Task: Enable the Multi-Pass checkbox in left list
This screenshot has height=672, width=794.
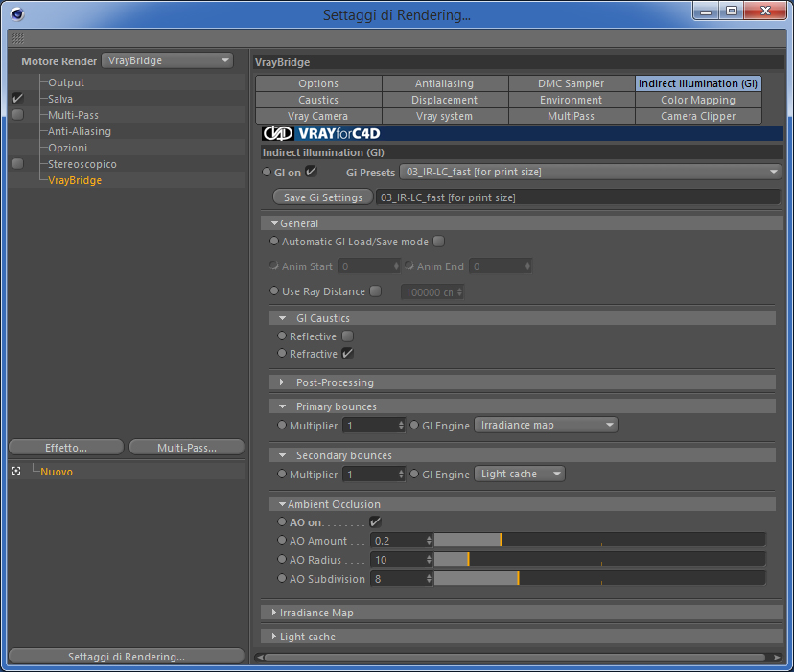Action: (17, 114)
